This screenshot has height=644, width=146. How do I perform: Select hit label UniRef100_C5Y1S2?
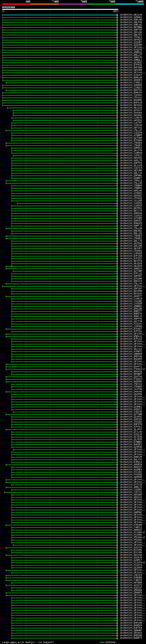[x=131, y=98]
